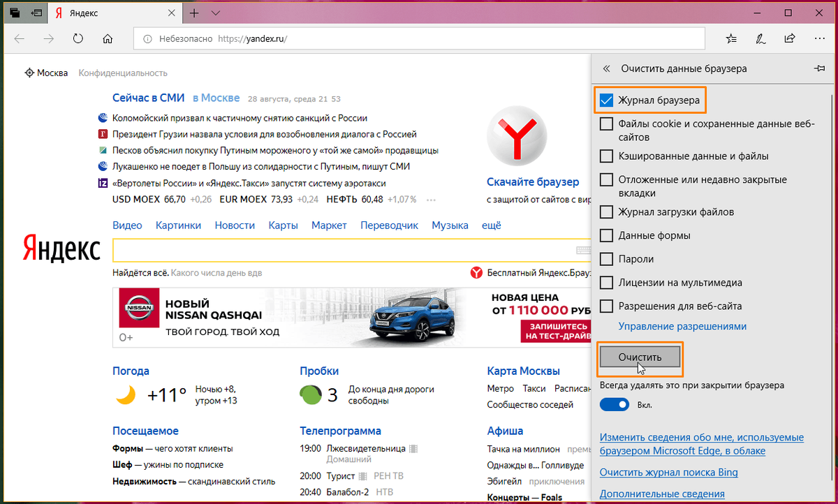Click the large Yandex Browser logo ball

(517, 136)
